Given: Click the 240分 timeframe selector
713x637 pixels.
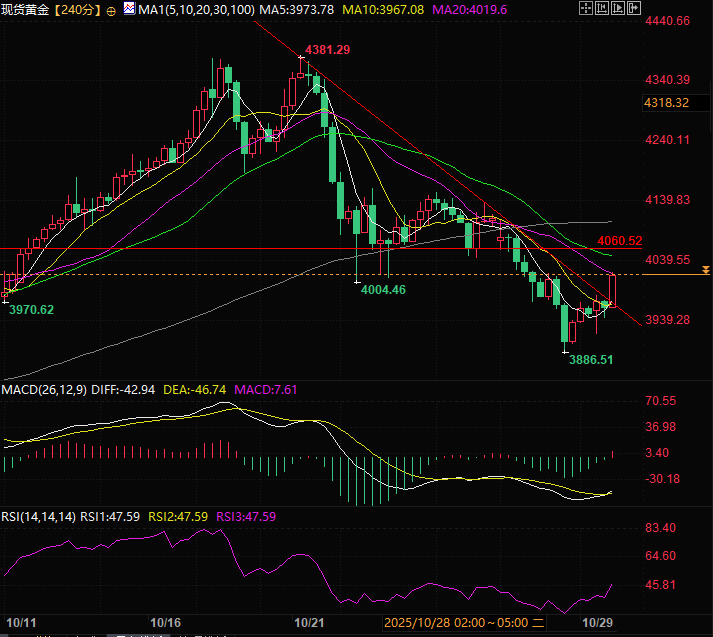Looking at the screenshot, I should coord(78,9).
